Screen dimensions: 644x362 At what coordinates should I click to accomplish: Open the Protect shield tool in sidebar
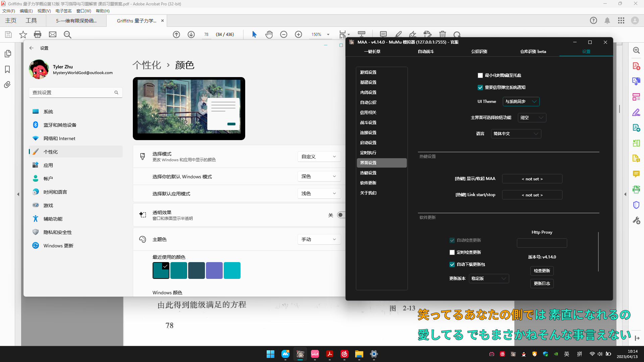(x=636, y=205)
